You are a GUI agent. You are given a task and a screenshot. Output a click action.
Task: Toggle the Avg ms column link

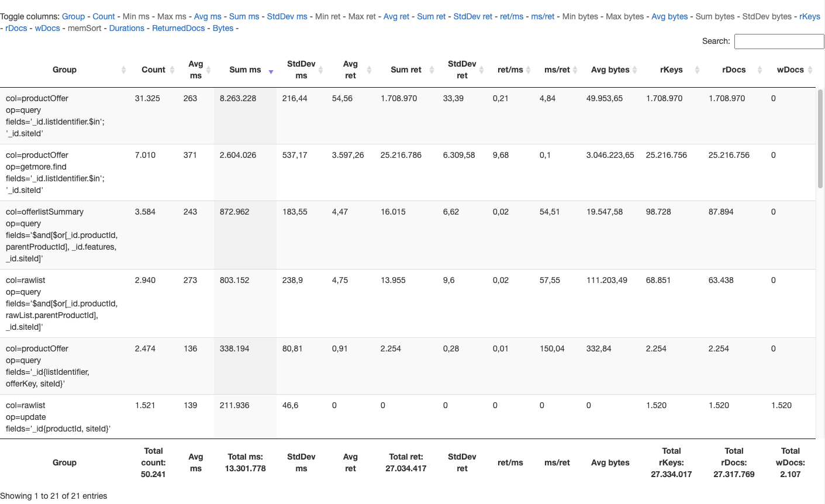tap(208, 16)
